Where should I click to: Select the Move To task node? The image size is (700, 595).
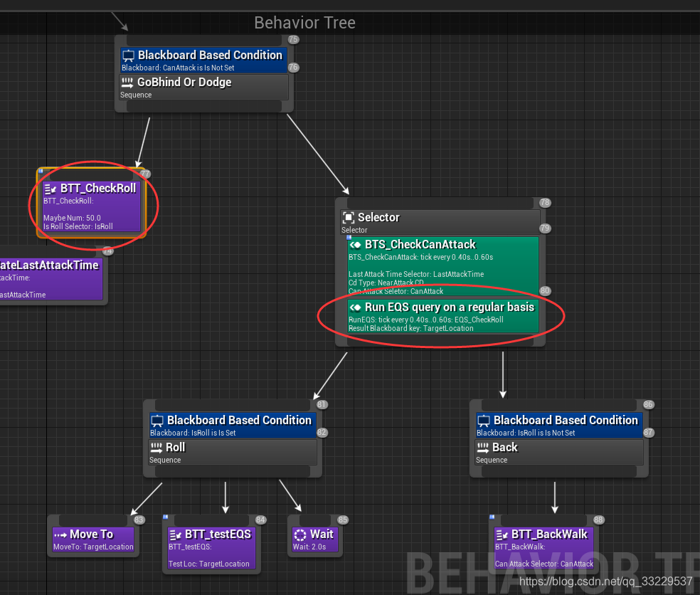coord(93,539)
